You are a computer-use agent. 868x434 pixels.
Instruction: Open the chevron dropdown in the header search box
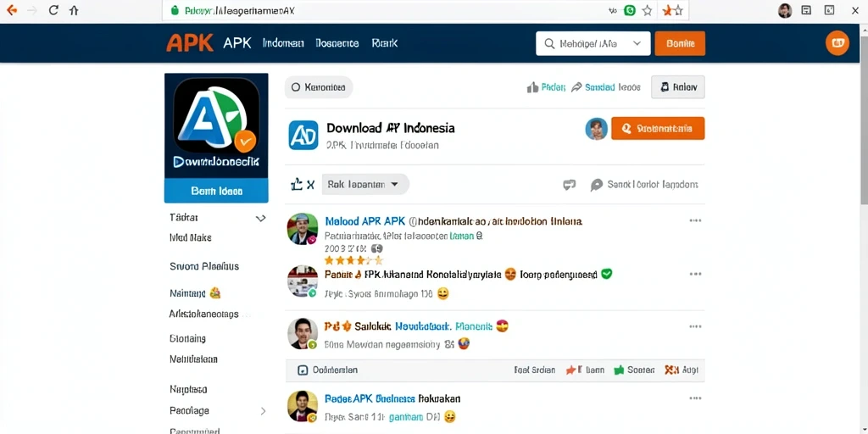(x=637, y=43)
